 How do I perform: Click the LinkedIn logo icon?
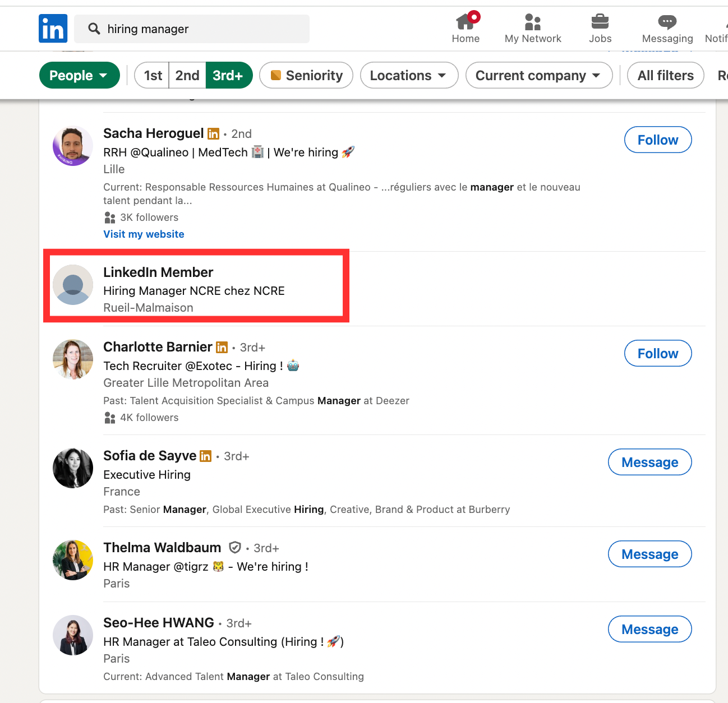pyautogui.click(x=53, y=29)
